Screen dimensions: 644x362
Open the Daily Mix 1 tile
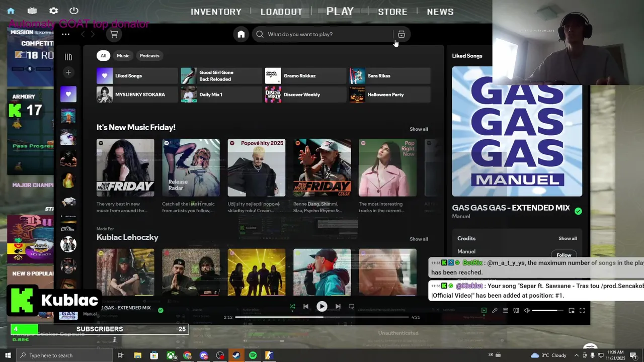click(221, 95)
